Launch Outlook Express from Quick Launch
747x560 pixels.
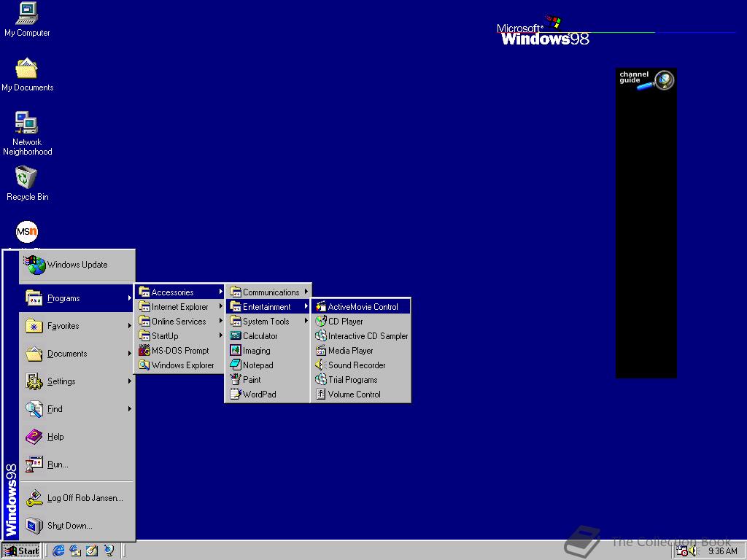point(75,551)
